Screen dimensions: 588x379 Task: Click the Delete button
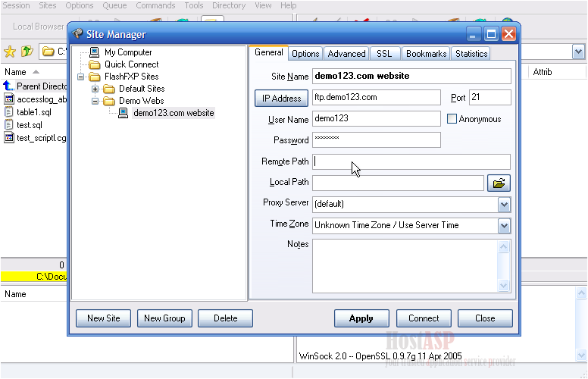(x=225, y=318)
